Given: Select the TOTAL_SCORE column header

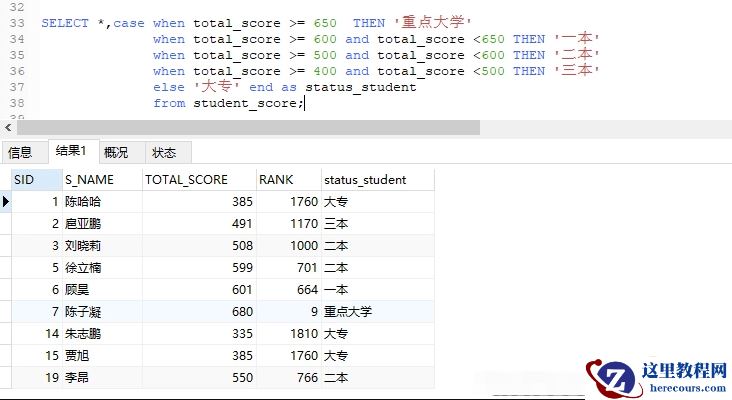Looking at the screenshot, I should coord(199,180).
